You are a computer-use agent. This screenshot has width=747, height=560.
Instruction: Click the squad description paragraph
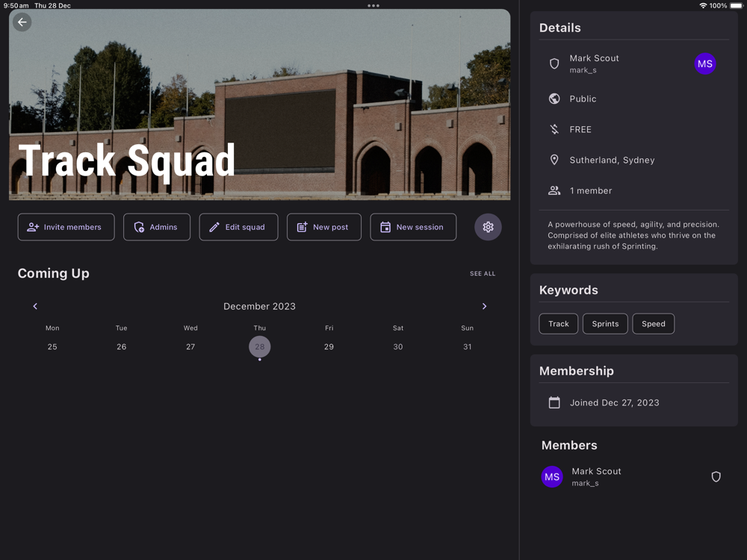[633, 235]
